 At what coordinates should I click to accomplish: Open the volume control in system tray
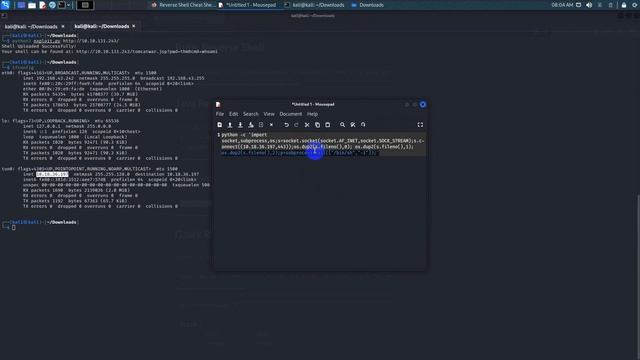point(589,5)
